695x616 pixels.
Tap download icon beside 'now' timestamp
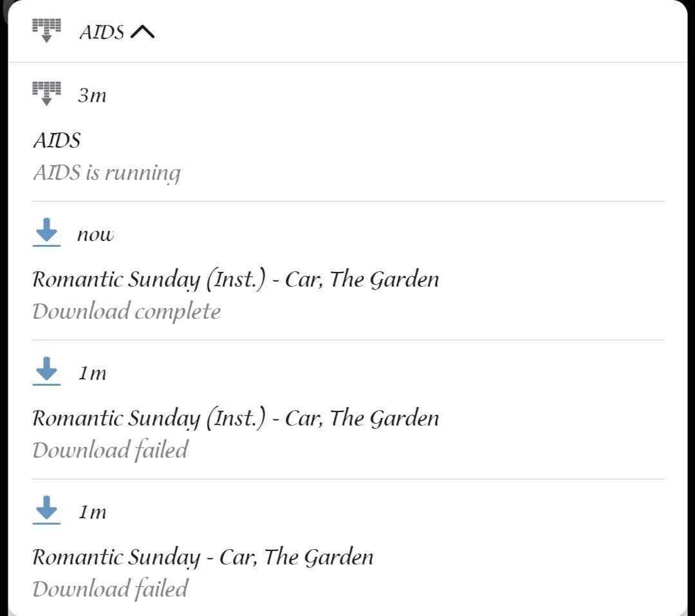[x=46, y=232]
